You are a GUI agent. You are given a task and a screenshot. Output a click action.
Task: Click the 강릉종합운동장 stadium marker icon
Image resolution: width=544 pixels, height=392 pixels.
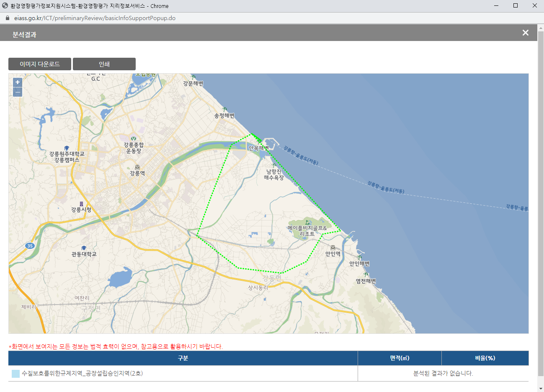pos(134,138)
